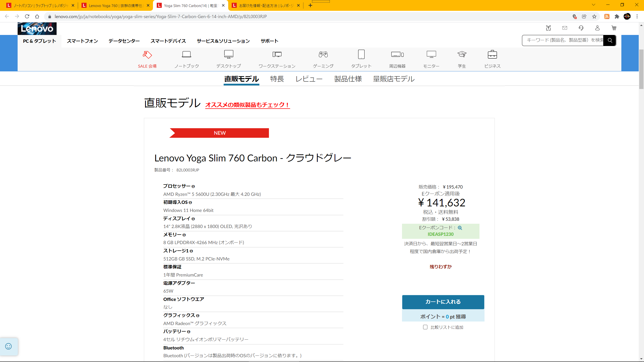
Task: Click the headset support icon in header
Action: (x=581, y=28)
